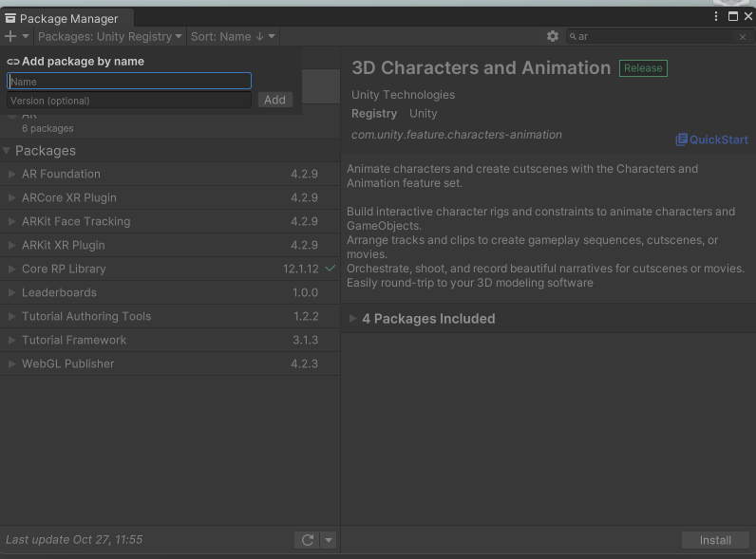The image size is (756, 559).
Task: Close the Package Manager window
Action: tap(748, 16)
